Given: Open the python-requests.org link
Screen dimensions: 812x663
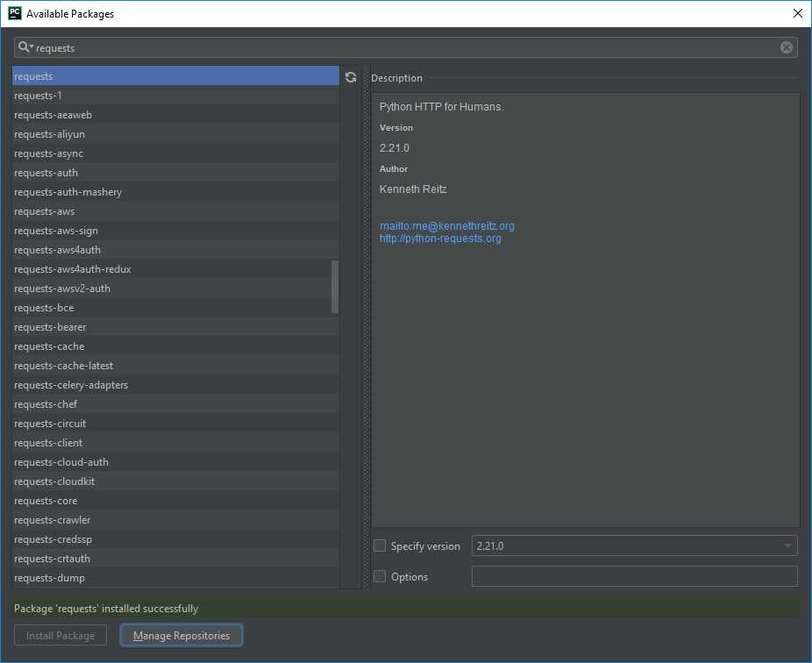Looking at the screenshot, I should click(x=440, y=239).
